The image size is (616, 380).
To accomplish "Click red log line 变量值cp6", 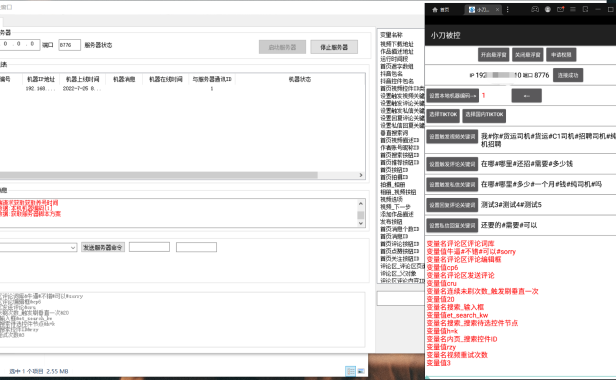I will [x=442, y=268].
